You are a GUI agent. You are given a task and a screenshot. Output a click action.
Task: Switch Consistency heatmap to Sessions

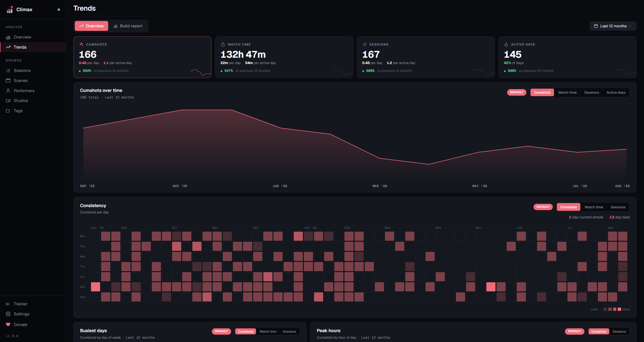click(x=618, y=207)
